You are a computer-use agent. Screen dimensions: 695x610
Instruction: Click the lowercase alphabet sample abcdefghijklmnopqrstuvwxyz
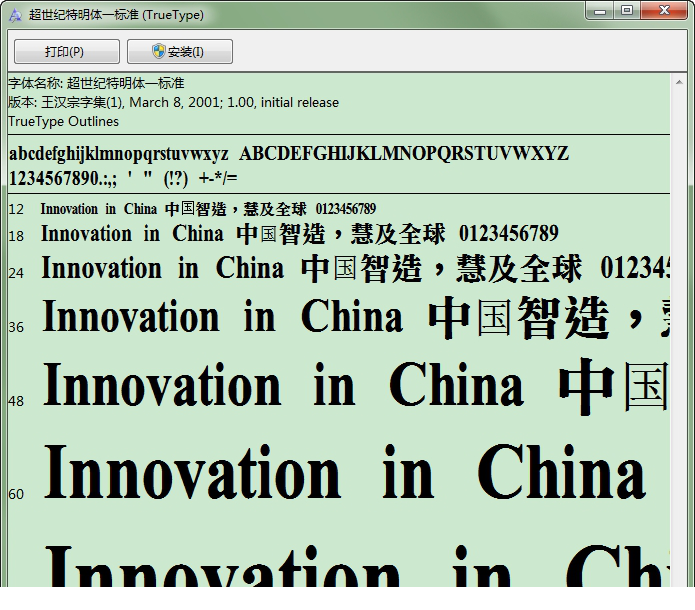click(118, 154)
